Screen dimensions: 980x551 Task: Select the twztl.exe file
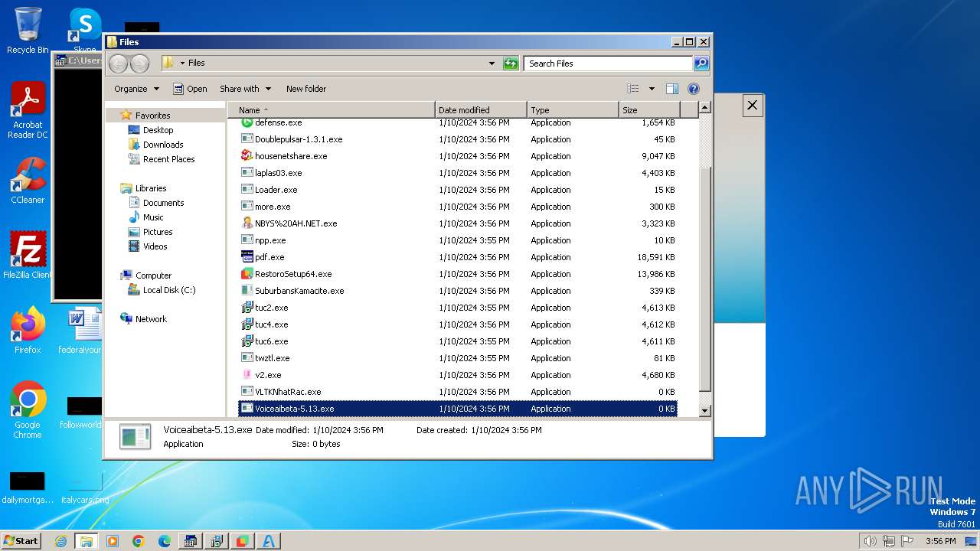pyautogui.click(x=458, y=358)
